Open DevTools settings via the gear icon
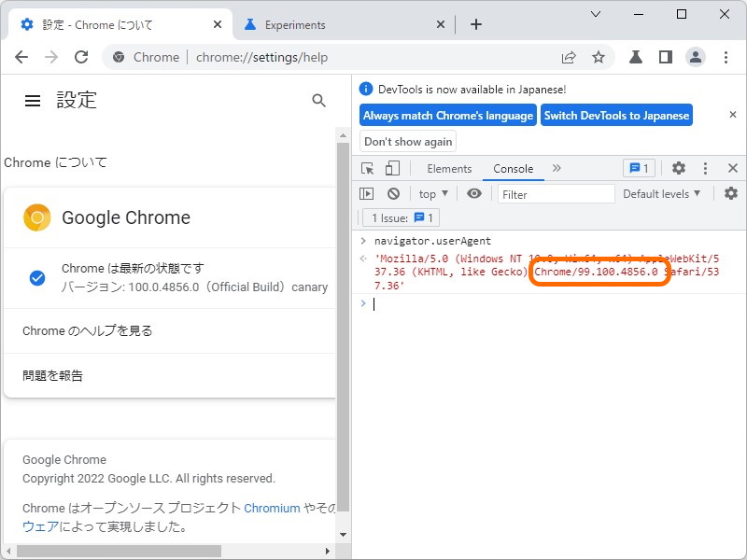The height and width of the screenshot is (560, 747). coord(678,169)
